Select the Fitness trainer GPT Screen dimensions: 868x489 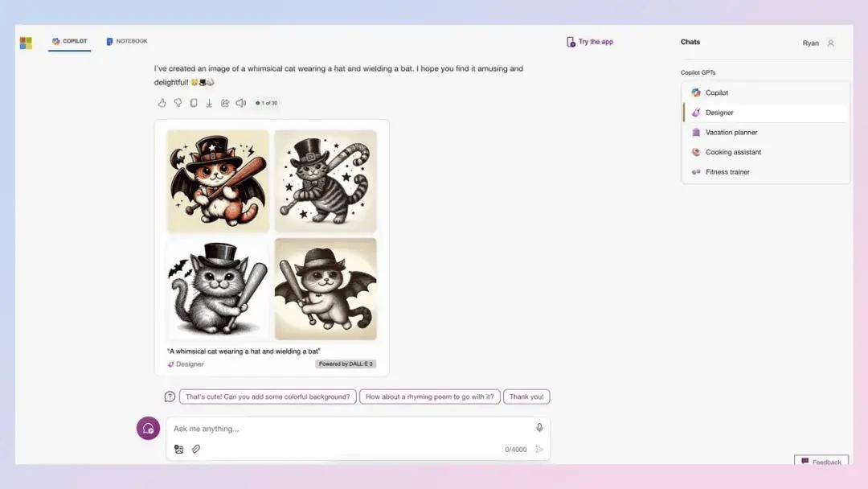tap(727, 172)
